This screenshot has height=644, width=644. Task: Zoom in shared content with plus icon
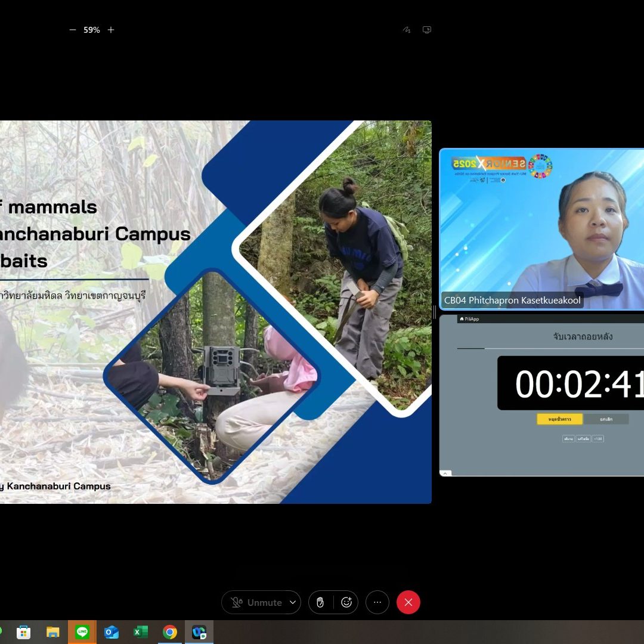(111, 30)
